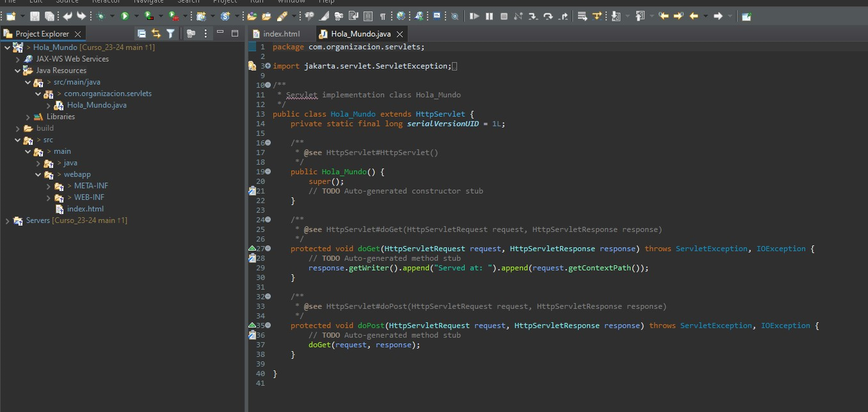Click the Open Perspective icon
The image size is (868, 412).
pyautogui.click(x=746, y=16)
